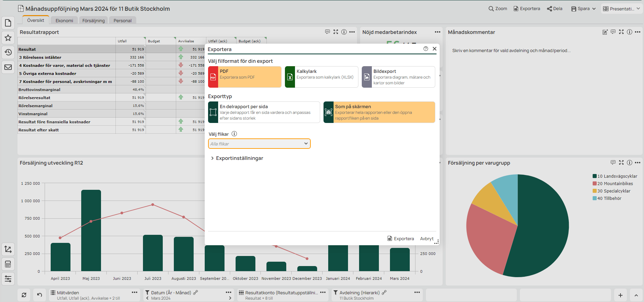Click the Mätvärden filter box
Viewport: 644px width, 302px height.
[94, 295]
